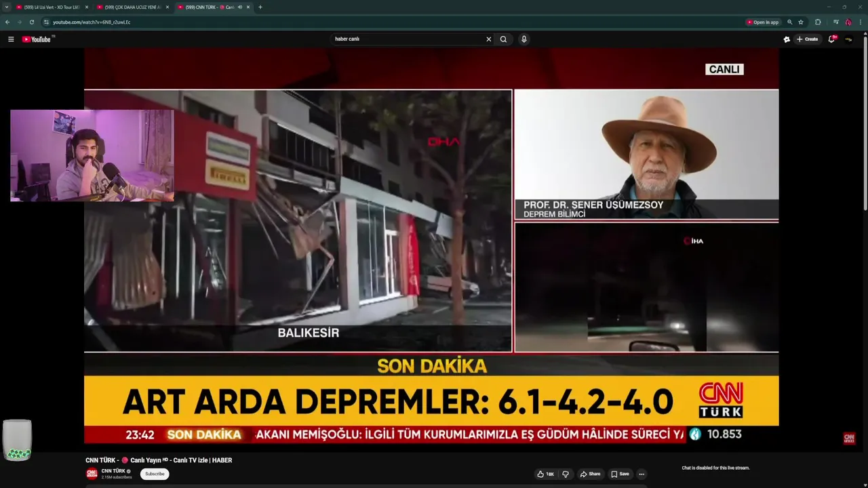This screenshot has height=488, width=868.
Task: Click the icon left of Create button
Action: pyautogui.click(x=787, y=39)
